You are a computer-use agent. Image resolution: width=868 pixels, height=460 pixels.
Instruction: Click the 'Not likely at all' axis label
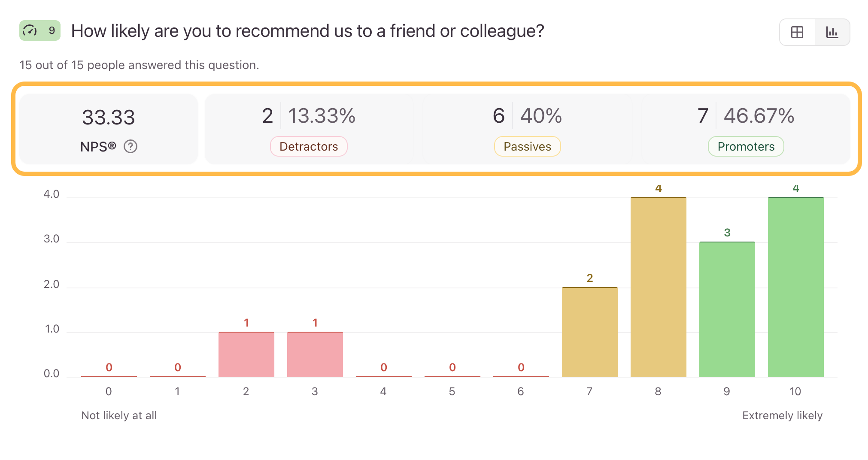click(119, 415)
